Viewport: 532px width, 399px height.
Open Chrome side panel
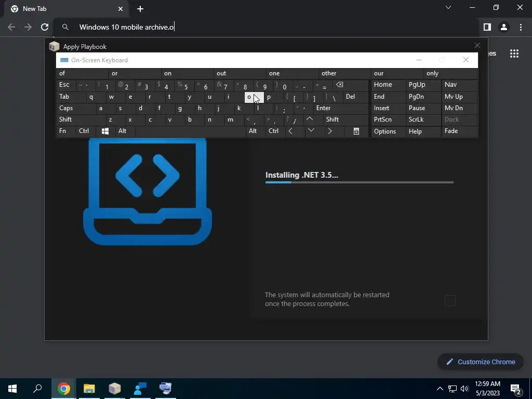pos(487,27)
